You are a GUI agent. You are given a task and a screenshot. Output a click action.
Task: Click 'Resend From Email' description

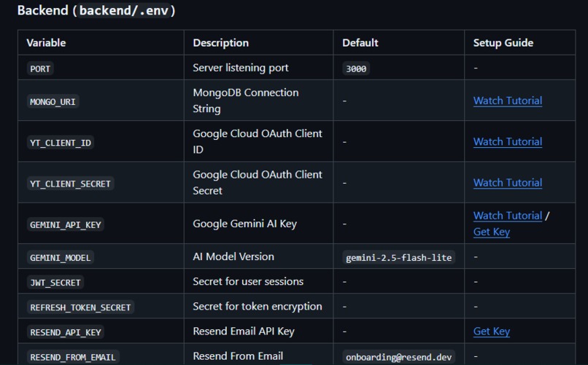pos(238,356)
